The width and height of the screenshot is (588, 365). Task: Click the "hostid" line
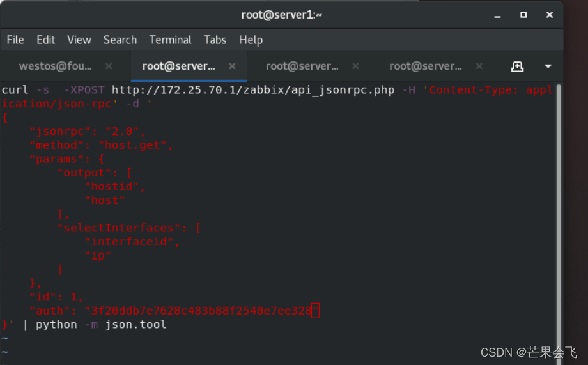point(115,187)
